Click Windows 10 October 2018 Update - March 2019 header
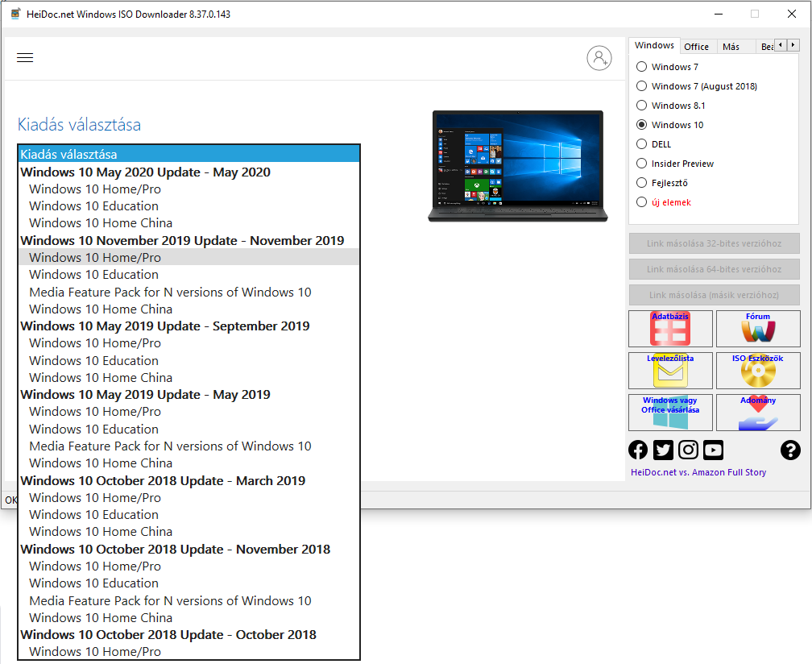Screen dimensions: 812x664 coord(189,480)
